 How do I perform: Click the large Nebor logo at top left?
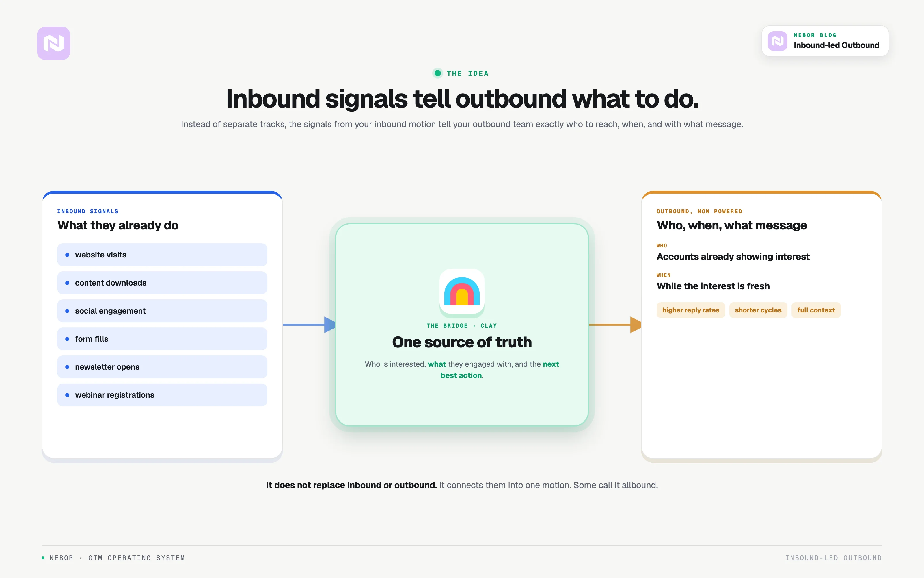click(53, 43)
